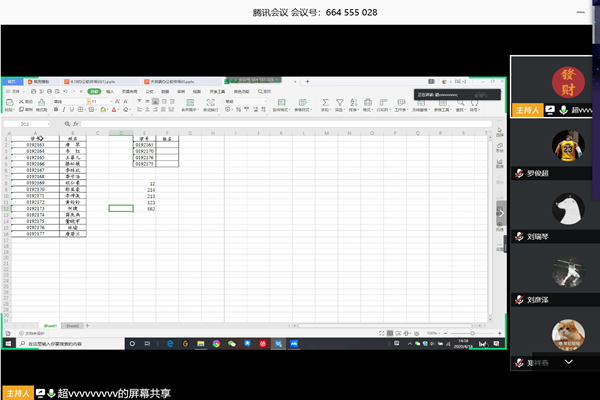Image resolution: width=600 pixels, height=400 pixels.
Task: Toggle underline formatting in the ribbon
Action: [x=69, y=110]
